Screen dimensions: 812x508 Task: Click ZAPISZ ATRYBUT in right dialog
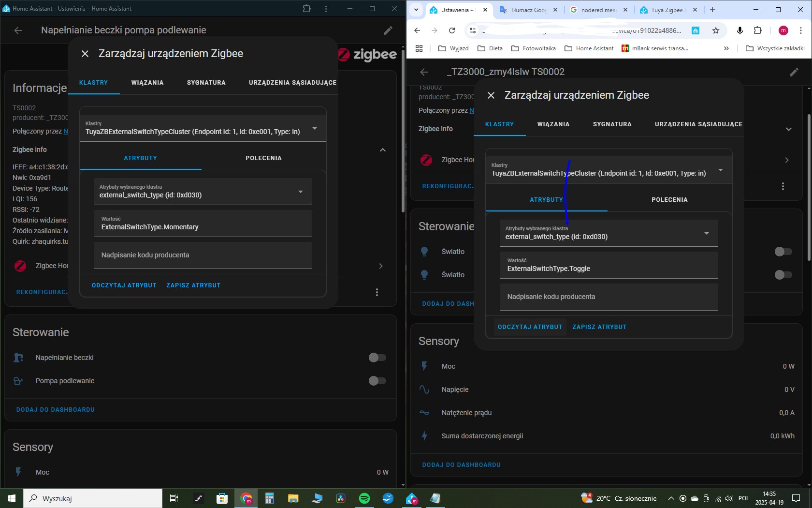coord(599,327)
